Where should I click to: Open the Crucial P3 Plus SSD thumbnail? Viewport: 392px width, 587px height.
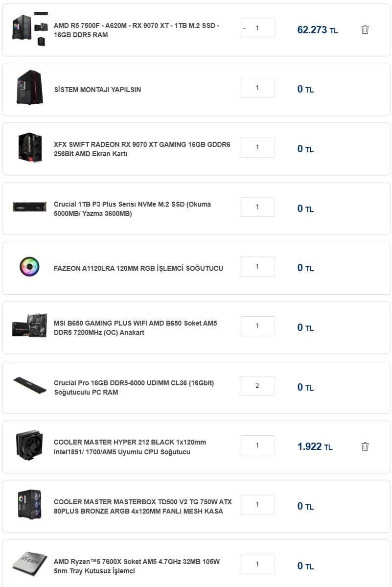[x=29, y=207]
